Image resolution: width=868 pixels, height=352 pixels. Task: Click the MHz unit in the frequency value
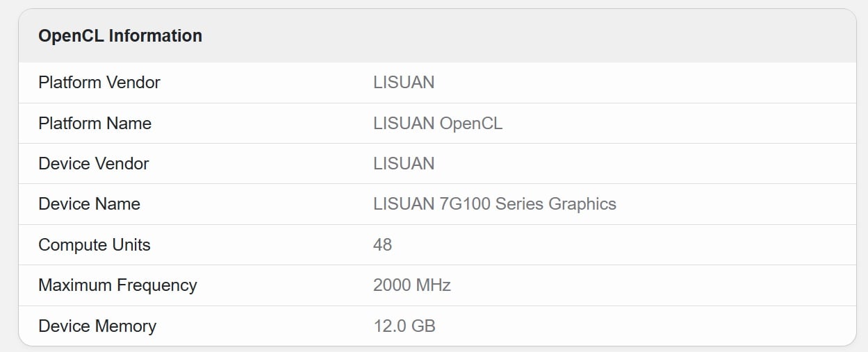434,285
